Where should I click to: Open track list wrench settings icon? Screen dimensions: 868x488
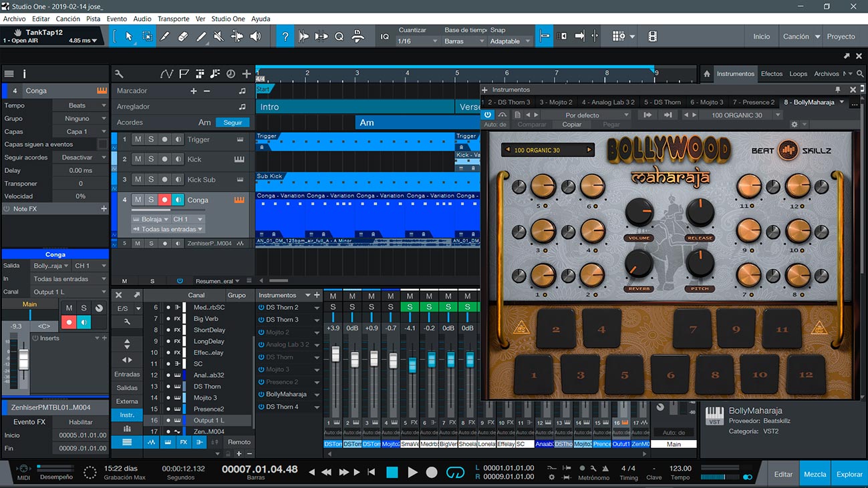coord(119,74)
